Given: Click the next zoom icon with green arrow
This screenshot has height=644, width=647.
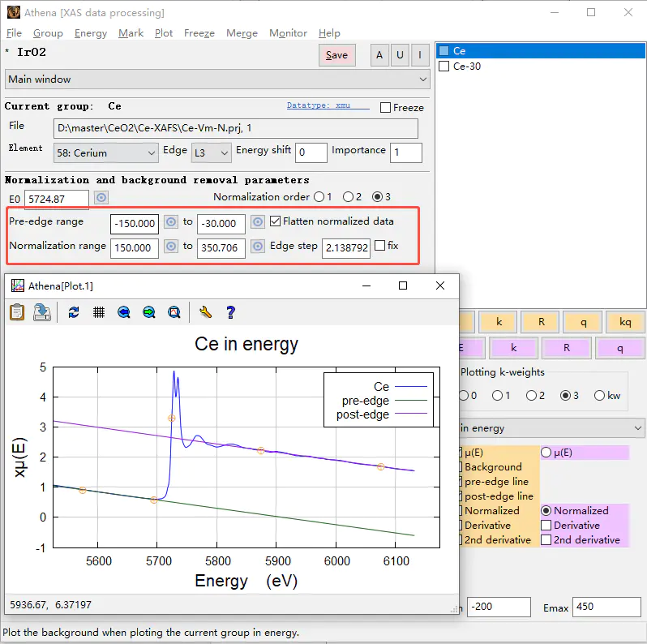Looking at the screenshot, I should tap(149, 312).
